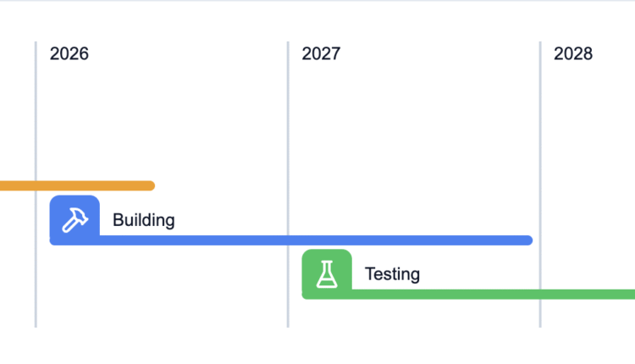
Task: Click the flask icon for Testing
Action: coord(327,272)
